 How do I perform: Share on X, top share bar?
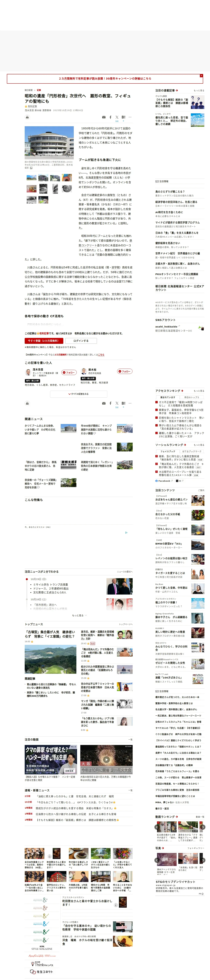117,117
